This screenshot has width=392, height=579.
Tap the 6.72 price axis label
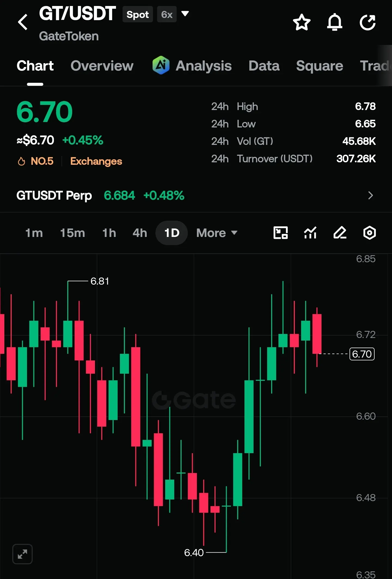click(x=366, y=334)
